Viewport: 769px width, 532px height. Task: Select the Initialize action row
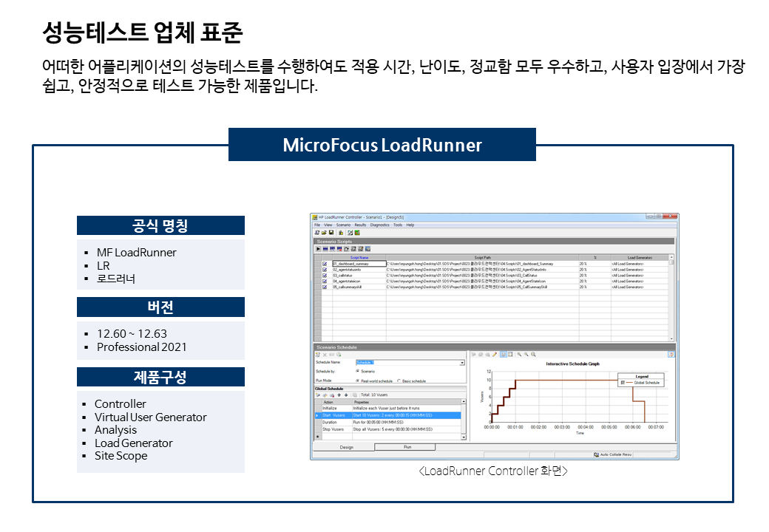click(390, 408)
